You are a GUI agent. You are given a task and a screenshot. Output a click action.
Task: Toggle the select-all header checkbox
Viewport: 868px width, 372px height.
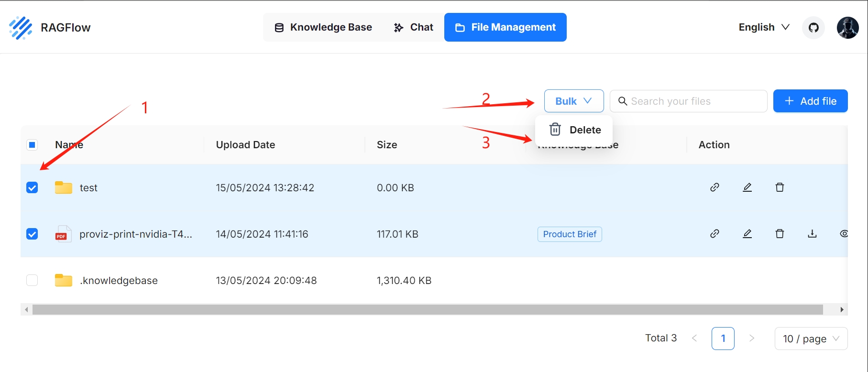point(32,145)
